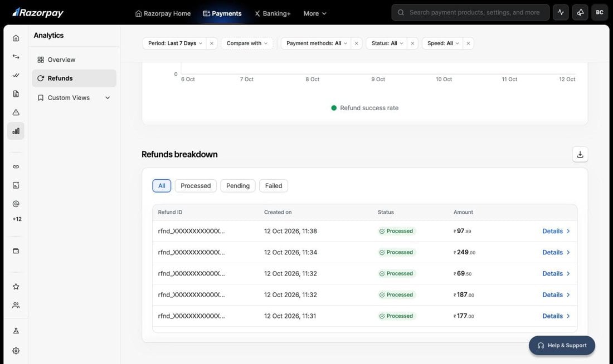This screenshot has height=364, width=613.
Task: Open the invoices page icon in the sidebar
Action: click(x=16, y=185)
